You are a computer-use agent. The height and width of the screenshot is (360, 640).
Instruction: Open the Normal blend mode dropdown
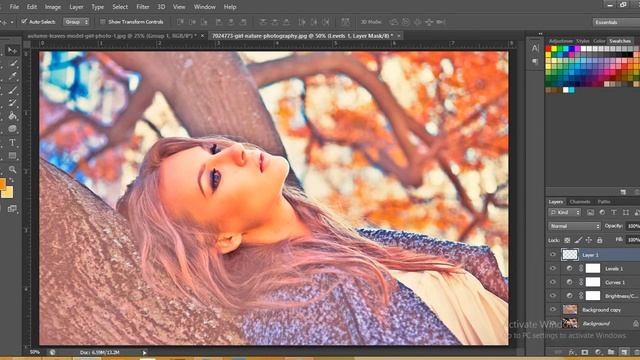574,226
